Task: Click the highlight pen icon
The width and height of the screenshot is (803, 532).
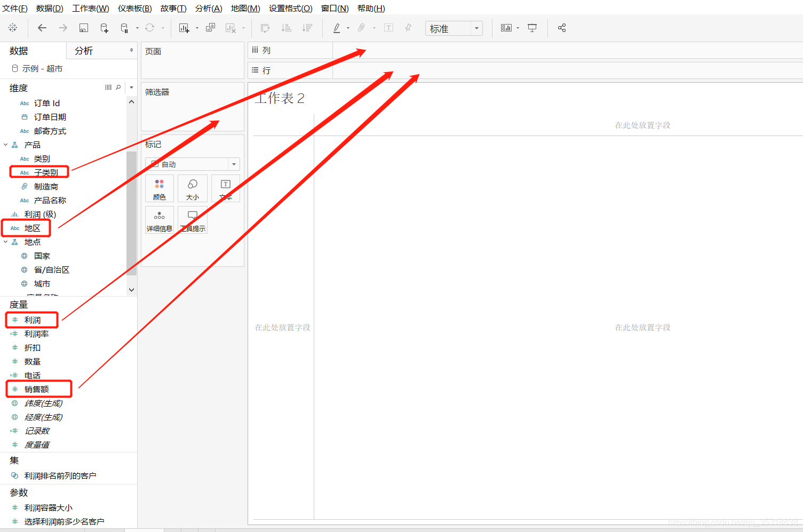Action: 337,28
